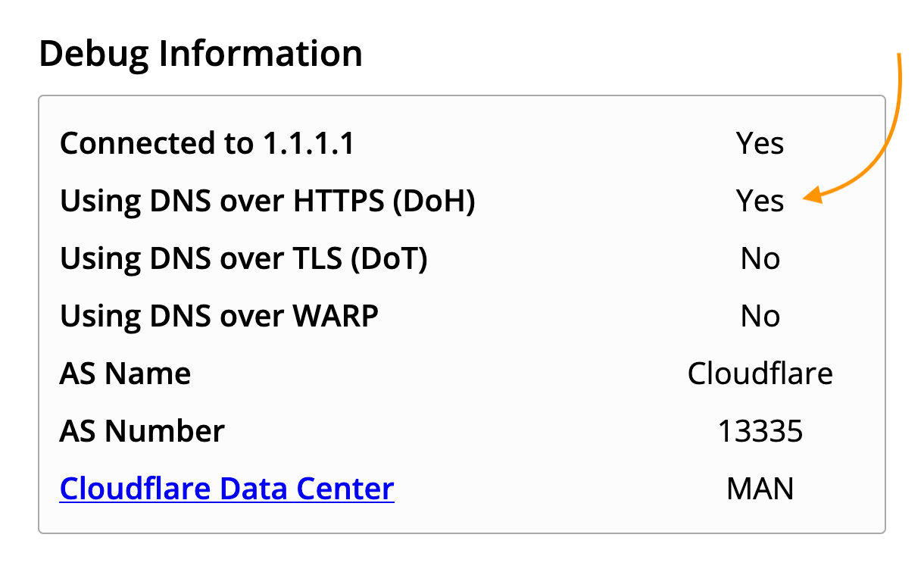
Task: Click No value for DNS over TLS
Action: (x=760, y=258)
